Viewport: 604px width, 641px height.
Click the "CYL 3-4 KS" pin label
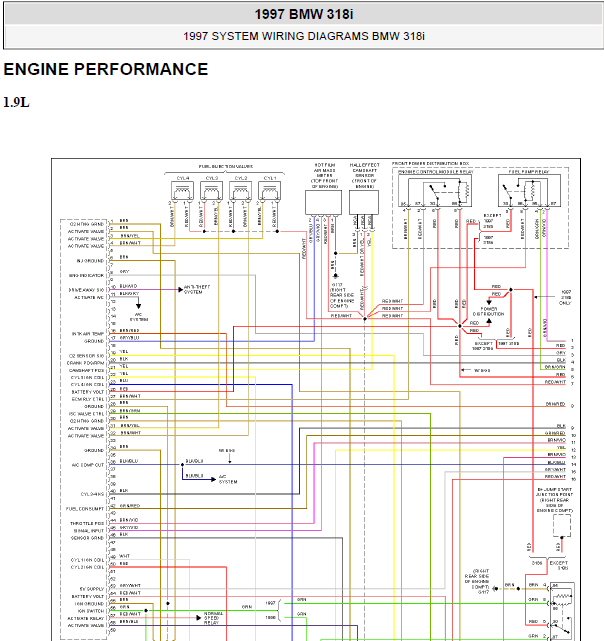[x=92, y=494]
